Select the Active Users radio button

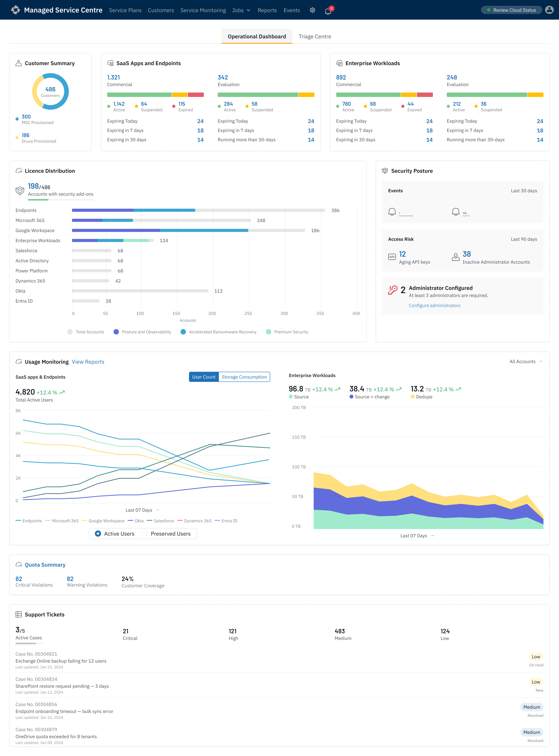(x=98, y=533)
